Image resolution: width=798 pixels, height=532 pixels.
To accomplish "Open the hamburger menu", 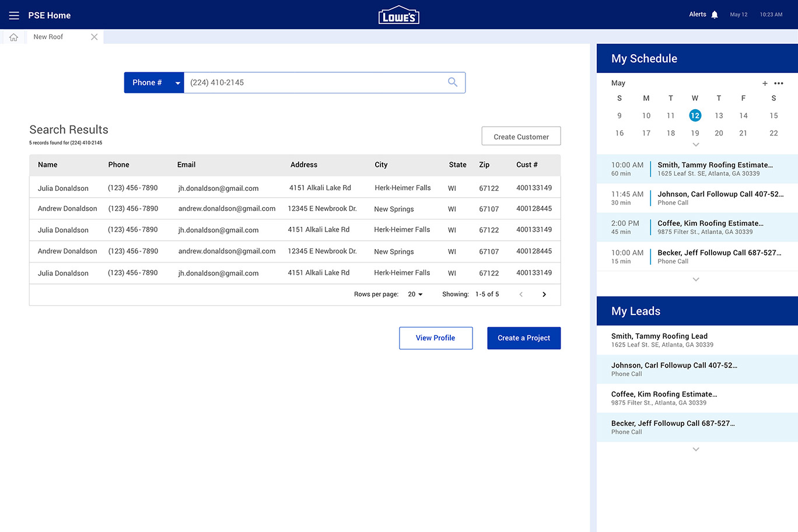I will coord(14,15).
